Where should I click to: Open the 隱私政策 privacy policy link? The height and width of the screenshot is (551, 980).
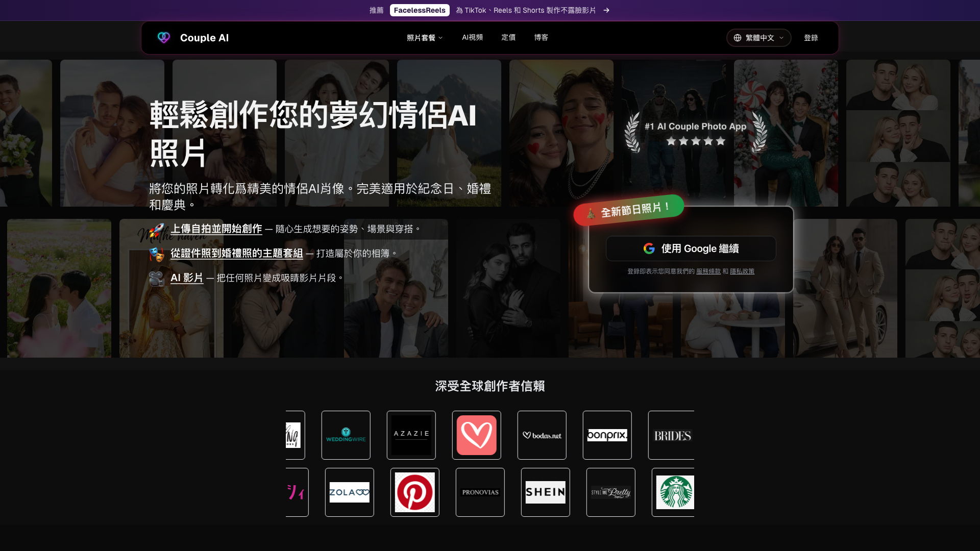click(742, 271)
